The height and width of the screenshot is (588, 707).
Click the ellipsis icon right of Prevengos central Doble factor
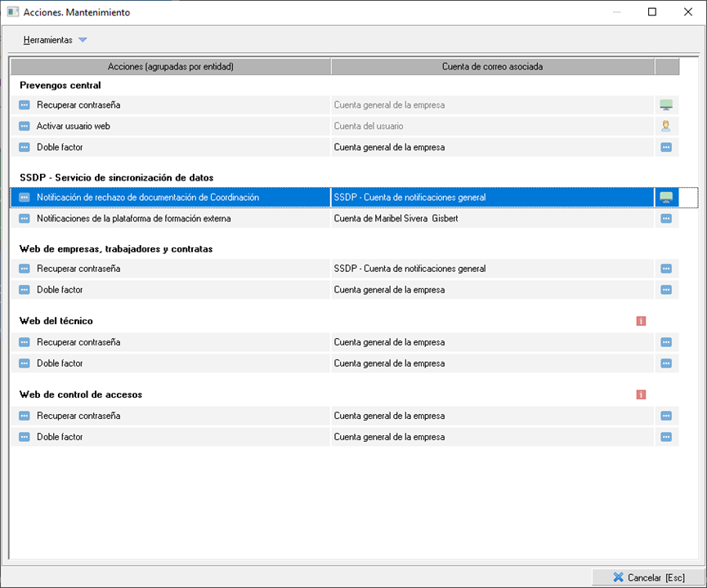(666, 148)
